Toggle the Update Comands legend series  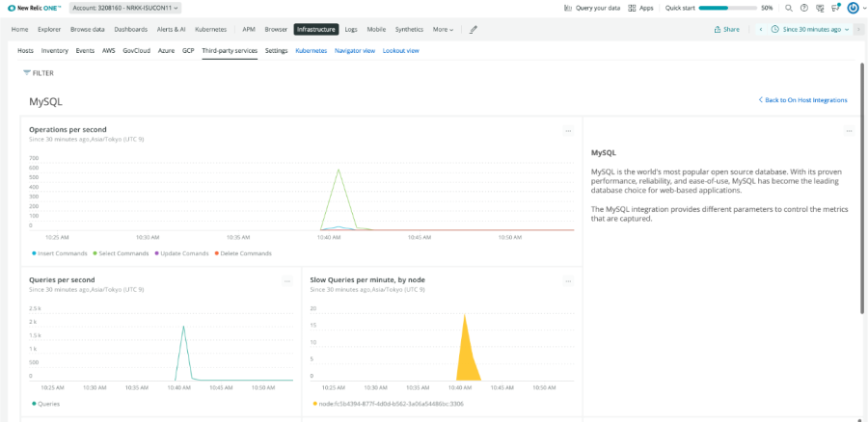click(x=181, y=253)
